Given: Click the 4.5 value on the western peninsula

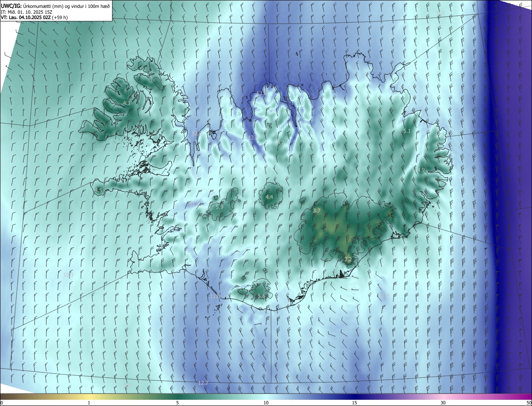Looking at the screenshot, I should point(99,191).
